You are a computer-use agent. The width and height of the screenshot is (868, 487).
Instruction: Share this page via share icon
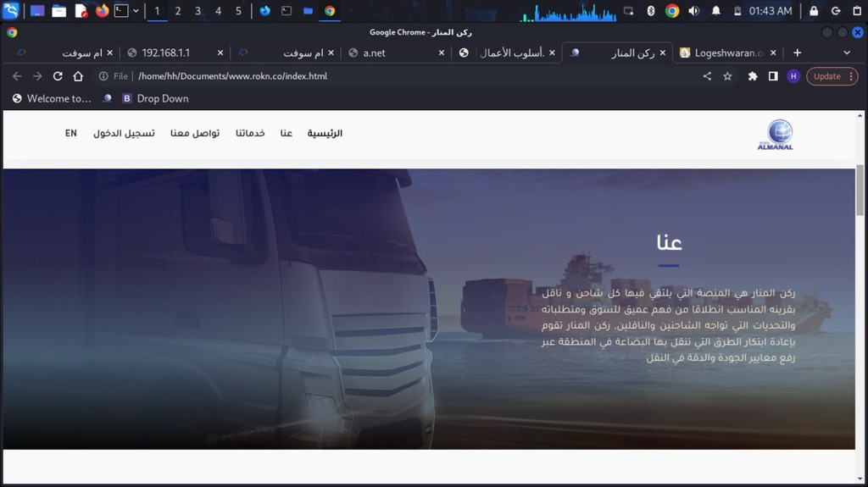point(707,76)
